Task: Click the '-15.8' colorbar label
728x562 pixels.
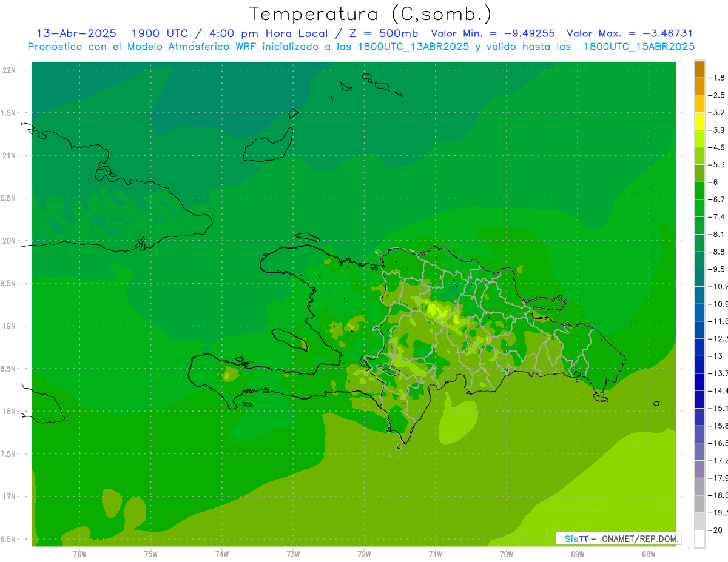Action: (x=718, y=426)
